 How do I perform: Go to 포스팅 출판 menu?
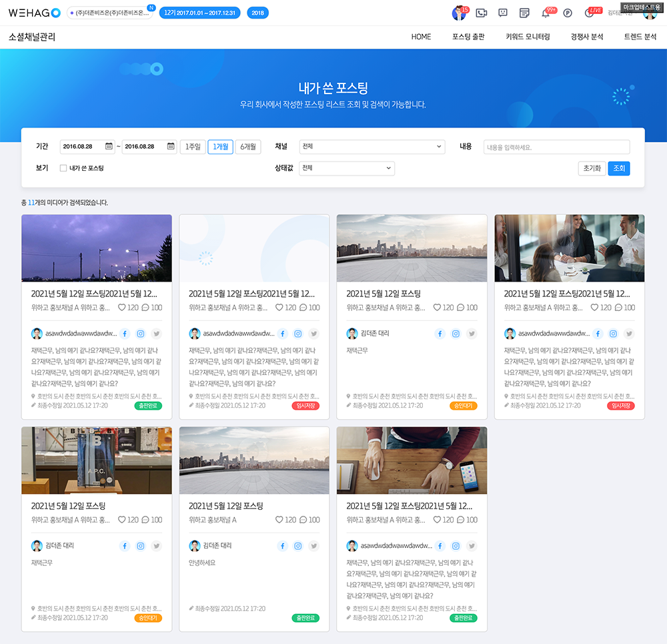click(x=468, y=37)
